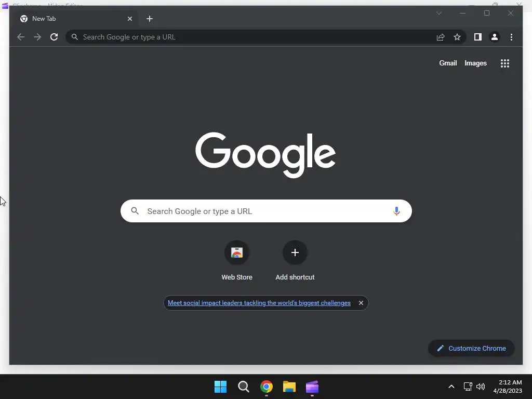Open the side panel

[x=478, y=37]
